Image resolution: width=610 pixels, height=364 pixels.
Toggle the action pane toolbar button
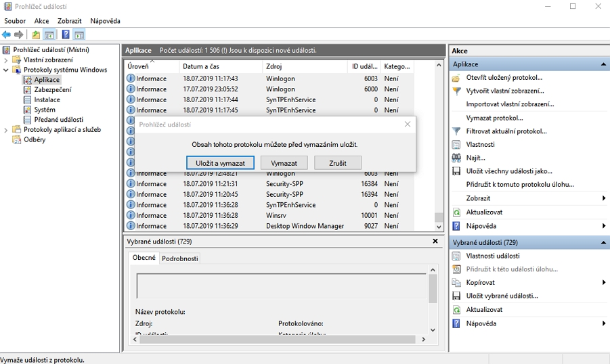[x=79, y=35]
